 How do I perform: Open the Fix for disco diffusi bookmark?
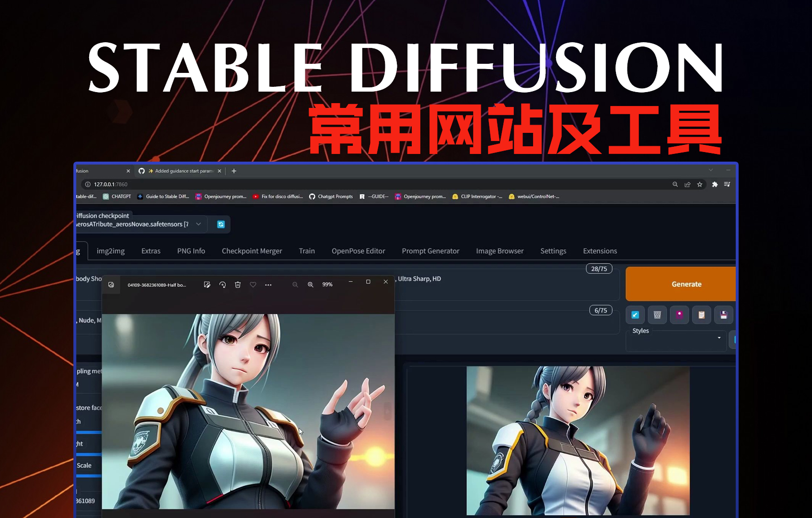(278, 197)
